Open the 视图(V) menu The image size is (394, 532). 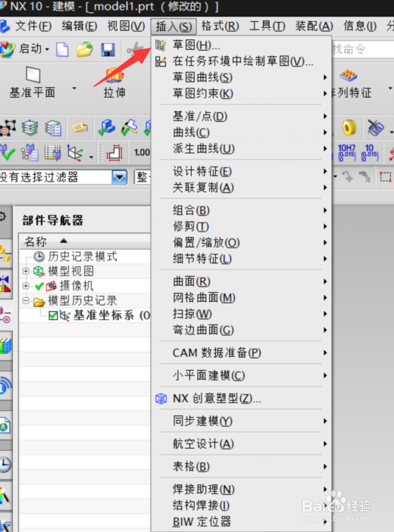tap(126, 26)
